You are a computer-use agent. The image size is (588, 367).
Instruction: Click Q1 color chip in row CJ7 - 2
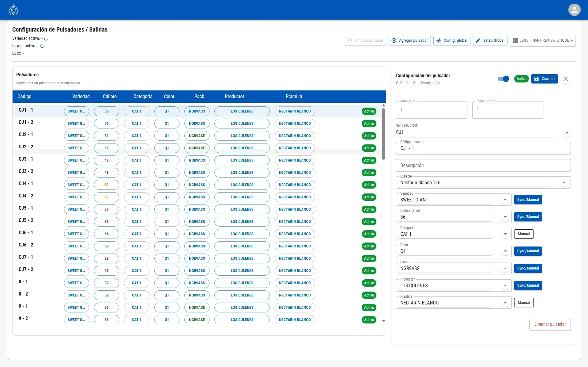click(167, 271)
